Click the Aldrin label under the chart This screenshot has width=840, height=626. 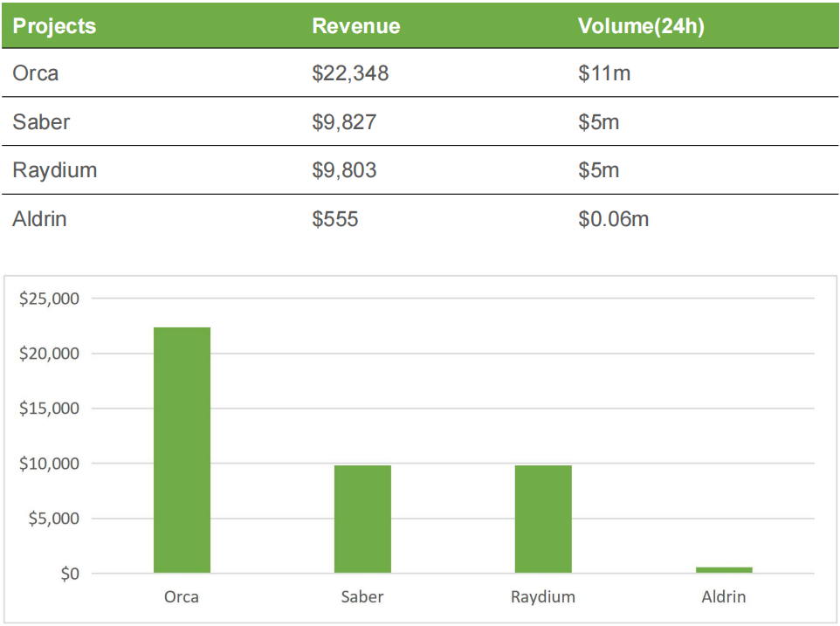[x=724, y=596]
